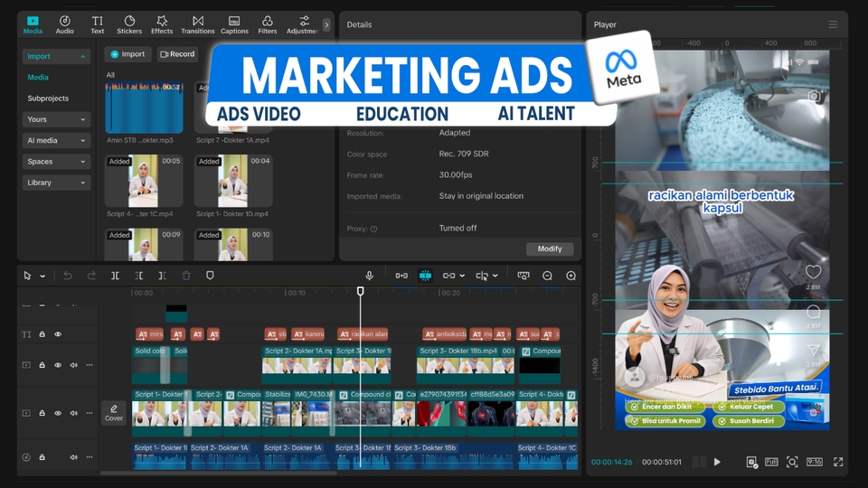Select the Script 1- Dokter 1D.mp4 thumbnail

coord(233,181)
